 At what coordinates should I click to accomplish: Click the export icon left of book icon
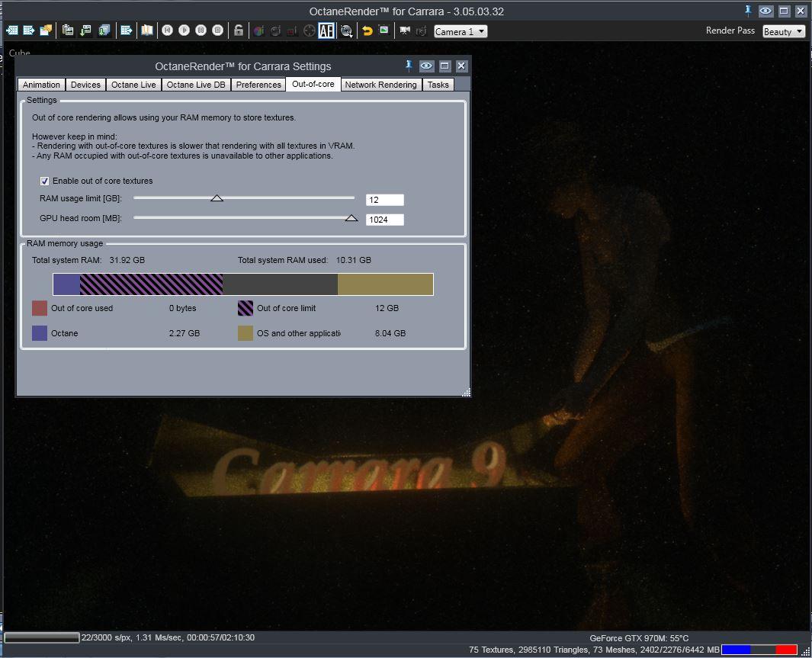127,30
